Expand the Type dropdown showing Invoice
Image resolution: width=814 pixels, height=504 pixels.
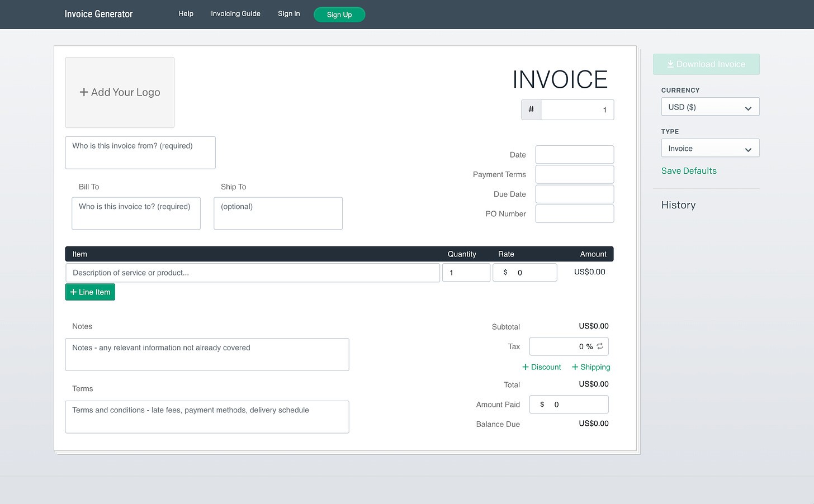[x=710, y=149]
